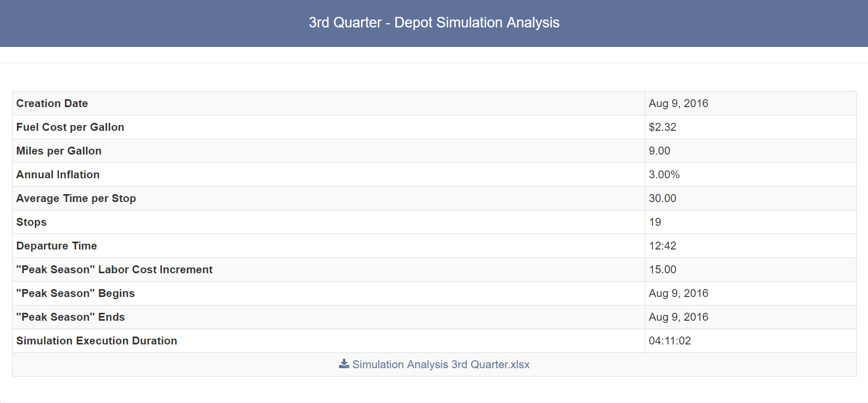
Task: Select the 15.00 labor cost increment value
Action: click(x=663, y=270)
